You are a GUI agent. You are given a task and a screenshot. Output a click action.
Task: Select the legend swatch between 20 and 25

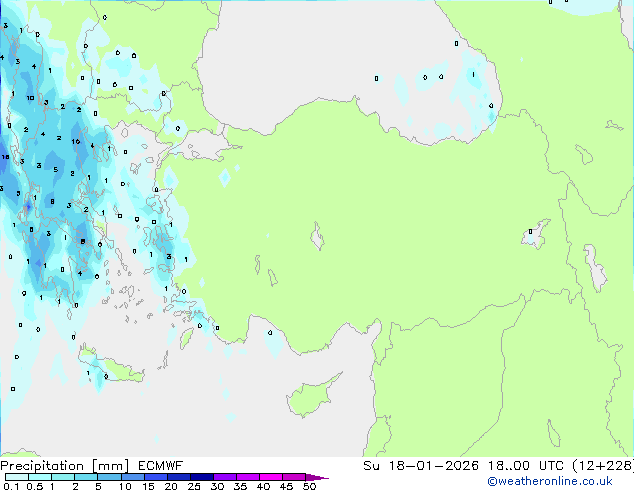(x=179, y=477)
